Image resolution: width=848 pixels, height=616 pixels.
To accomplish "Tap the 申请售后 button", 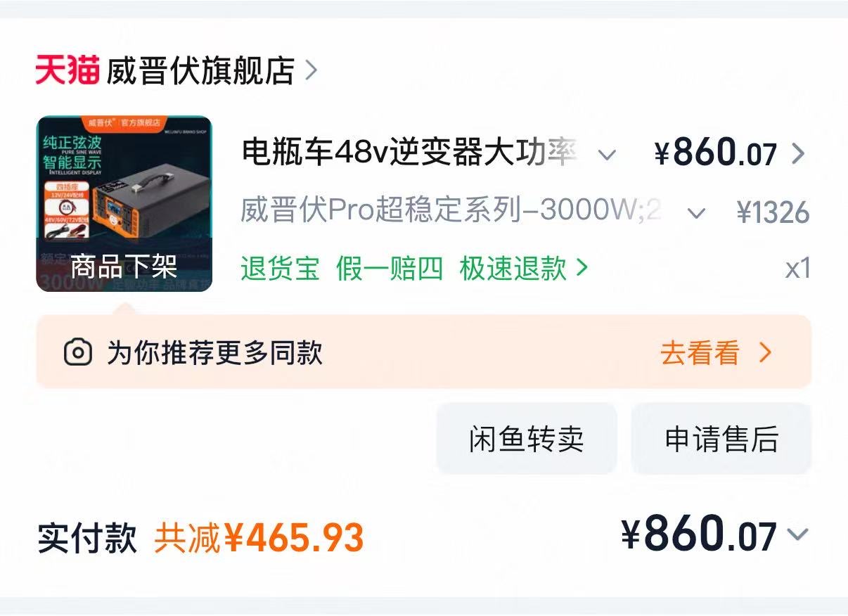I will [x=721, y=438].
